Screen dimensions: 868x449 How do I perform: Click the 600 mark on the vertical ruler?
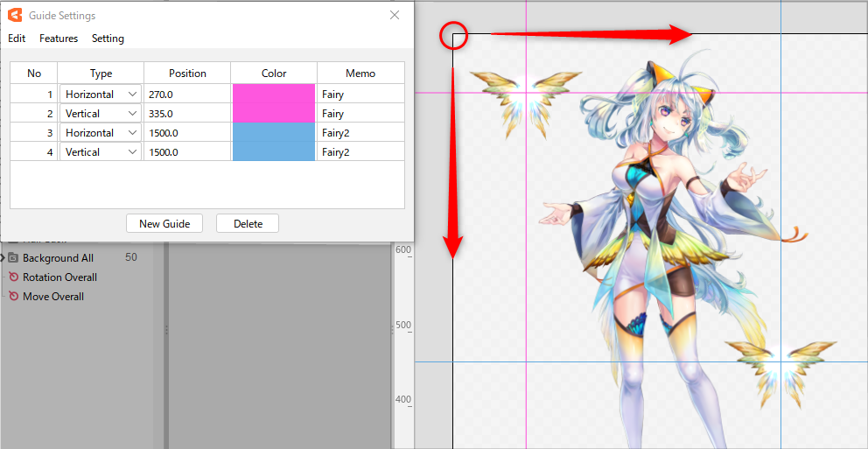point(403,249)
